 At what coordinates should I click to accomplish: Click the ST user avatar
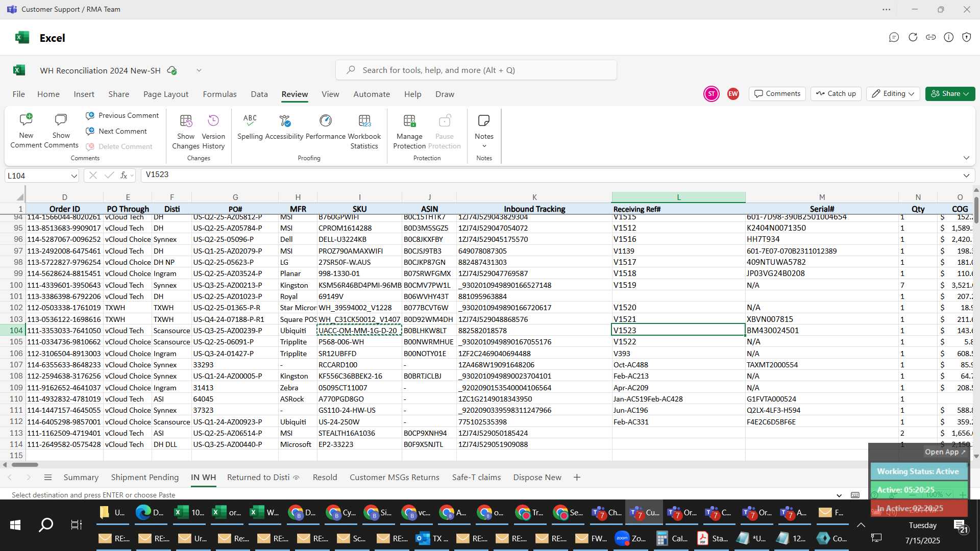click(x=711, y=94)
